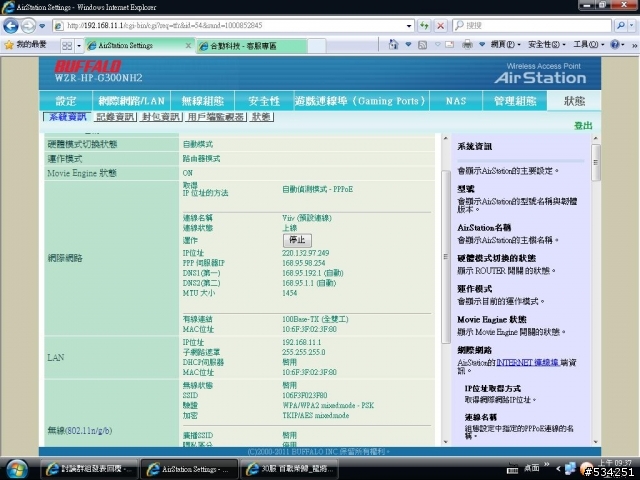Select the 用戶端監視器 sub-tab

[216, 117]
